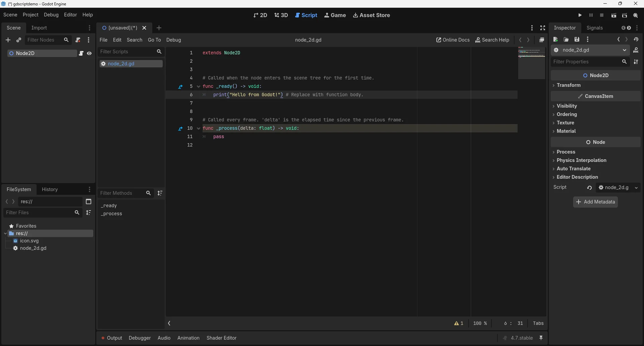
Task: Click the 100 % zoom level
Action: [x=480, y=324]
